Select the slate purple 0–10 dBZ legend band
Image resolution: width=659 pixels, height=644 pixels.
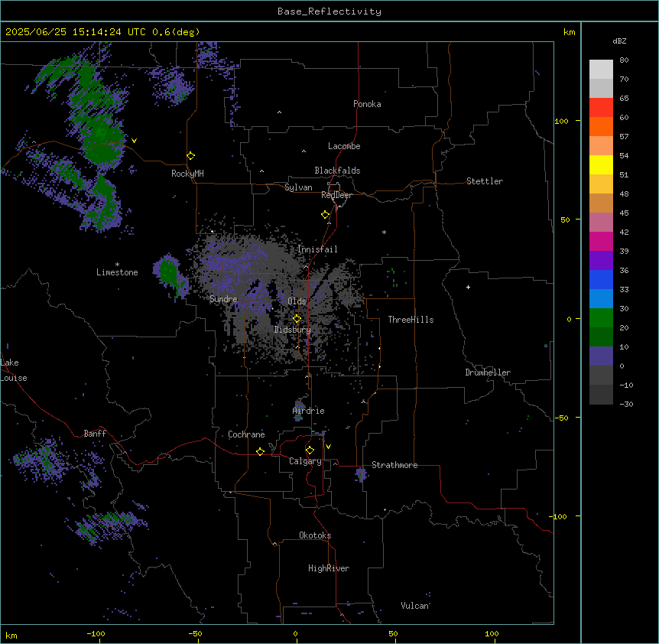click(601, 356)
